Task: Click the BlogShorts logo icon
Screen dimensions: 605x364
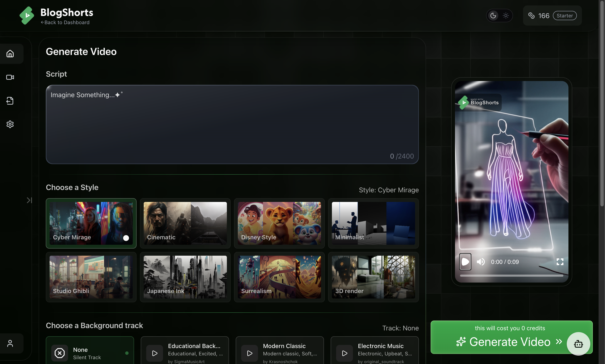Action: 27,16
